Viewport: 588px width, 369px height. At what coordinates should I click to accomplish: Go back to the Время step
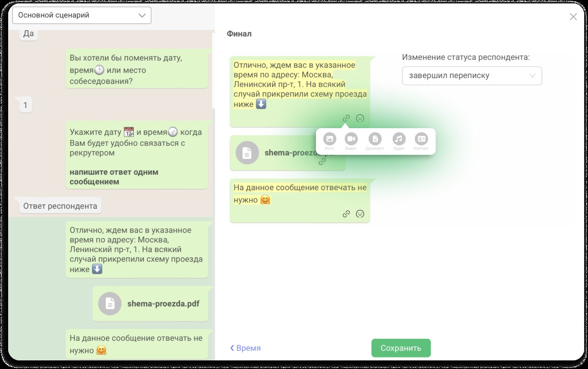point(245,348)
